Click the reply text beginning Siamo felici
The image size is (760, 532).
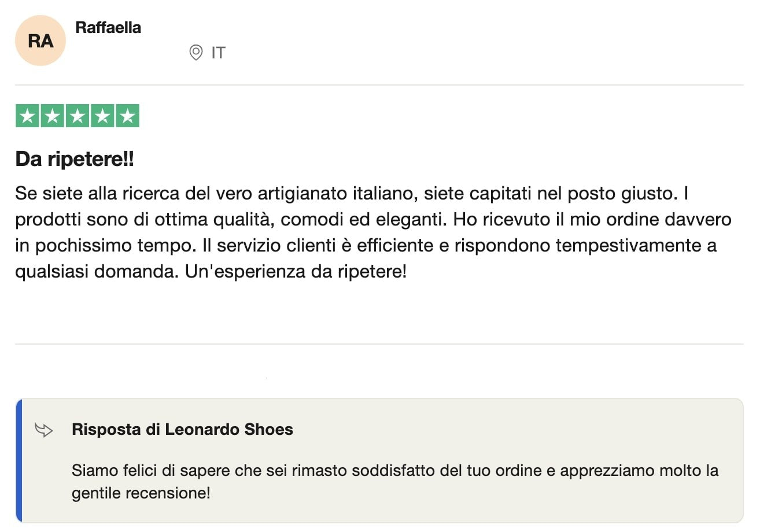pos(395,471)
